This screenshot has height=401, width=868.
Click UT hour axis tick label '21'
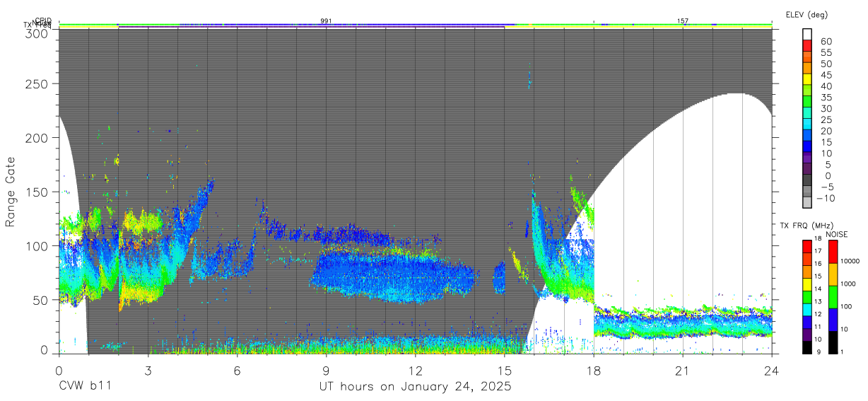[x=683, y=370]
